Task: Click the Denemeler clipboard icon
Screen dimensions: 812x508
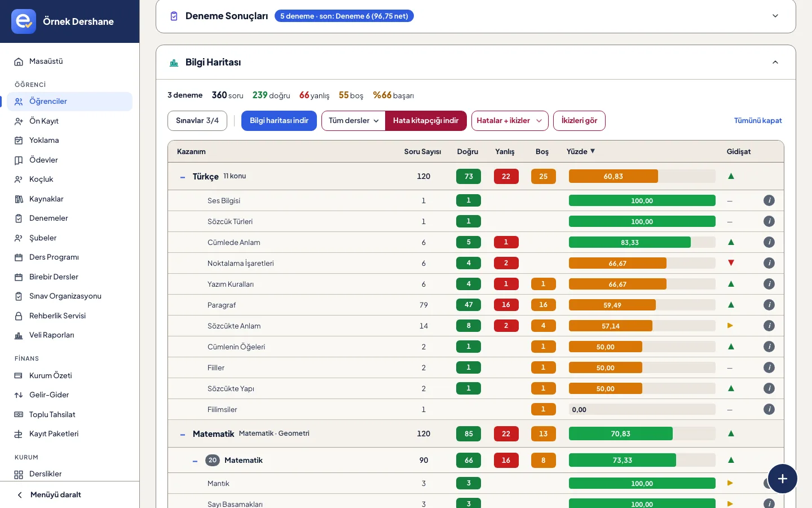Action: [19, 218]
